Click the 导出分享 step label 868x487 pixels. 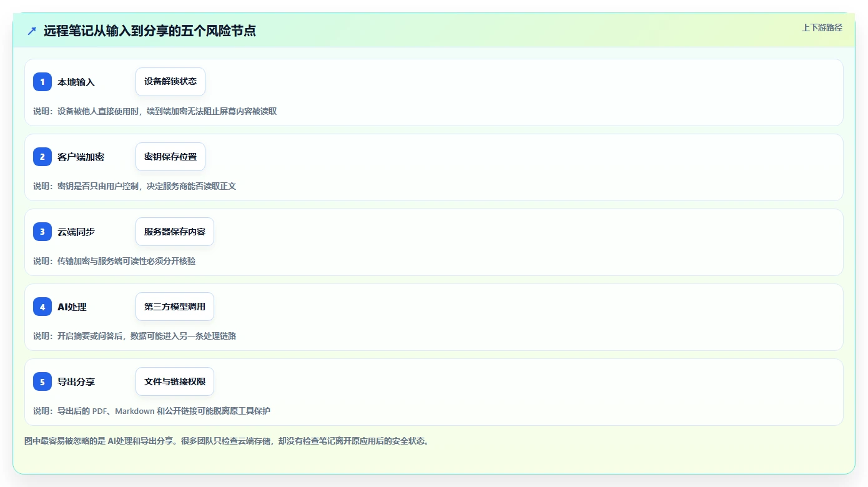[76, 382]
